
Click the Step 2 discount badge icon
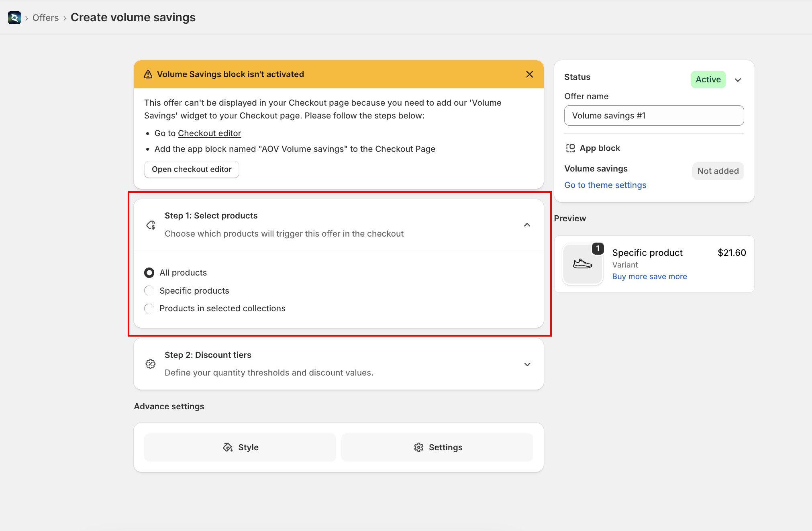[151, 364]
